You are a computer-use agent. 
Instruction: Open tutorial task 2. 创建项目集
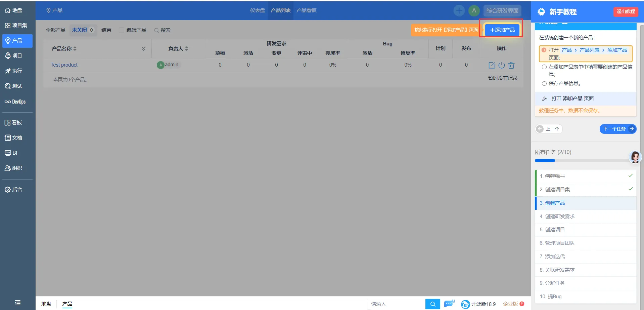(x=586, y=190)
